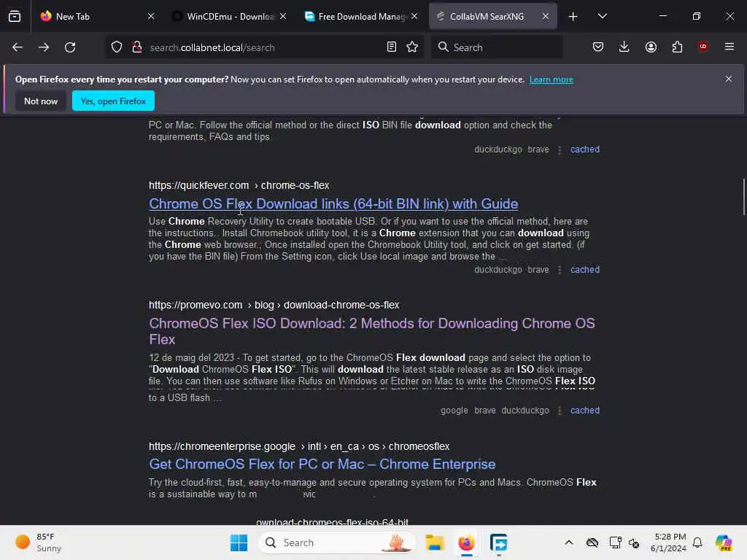Screen dimensions: 747x560
Task: Click https://promevo.com URL text
Action: point(196,305)
